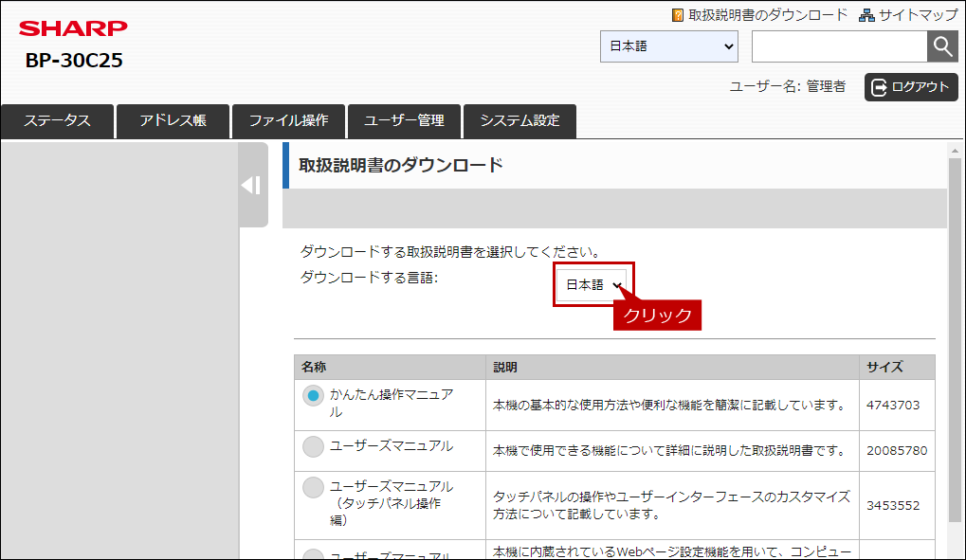Open 取扱説明書のダウンロード link in header
966x560 pixels.
[768, 15]
